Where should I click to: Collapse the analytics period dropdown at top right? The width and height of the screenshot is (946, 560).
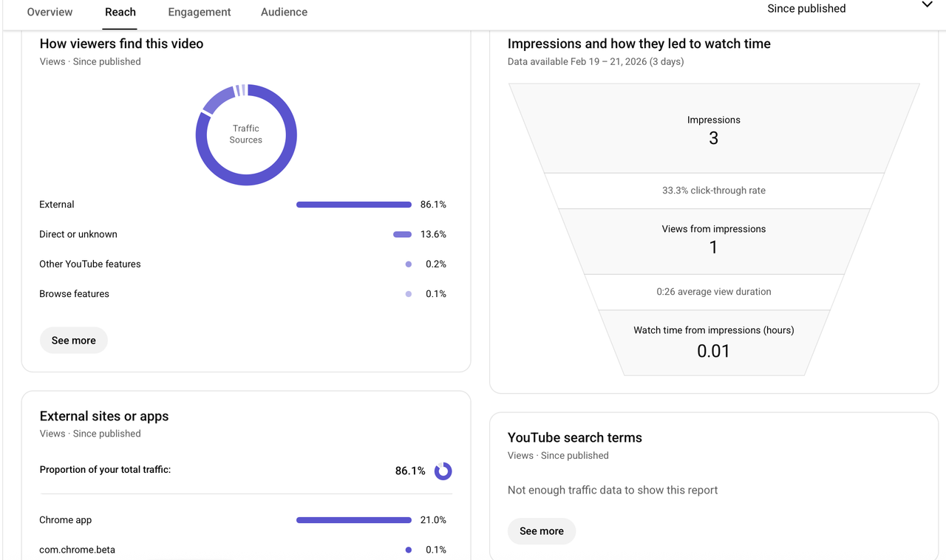(927, 5)
